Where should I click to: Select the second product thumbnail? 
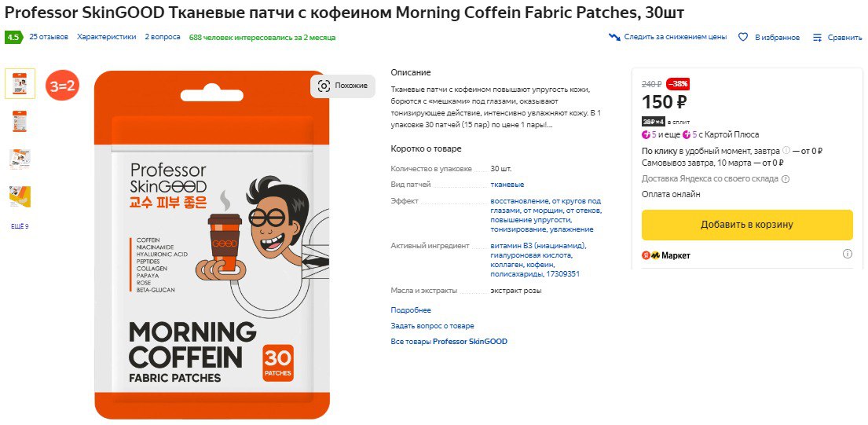coord(20,121)
